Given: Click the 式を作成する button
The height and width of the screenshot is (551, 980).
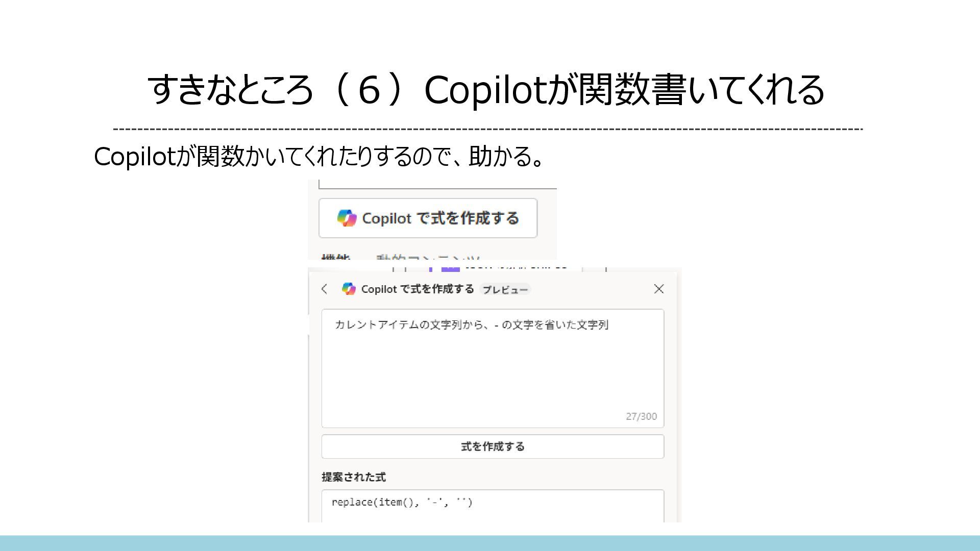Looking at the screenshot, I should tap(493, 446).
